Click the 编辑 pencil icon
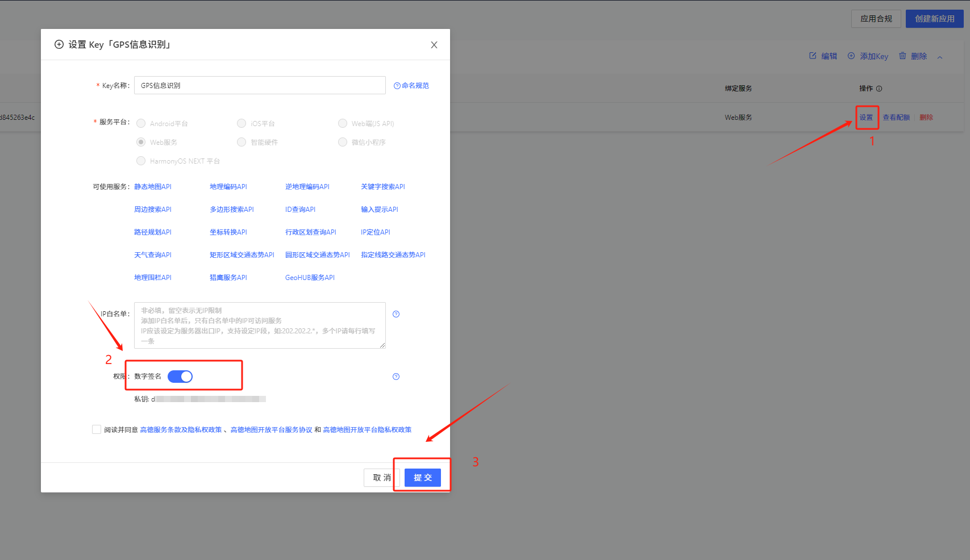This screenshot has width=970, height=560. (x=813, y=56)
